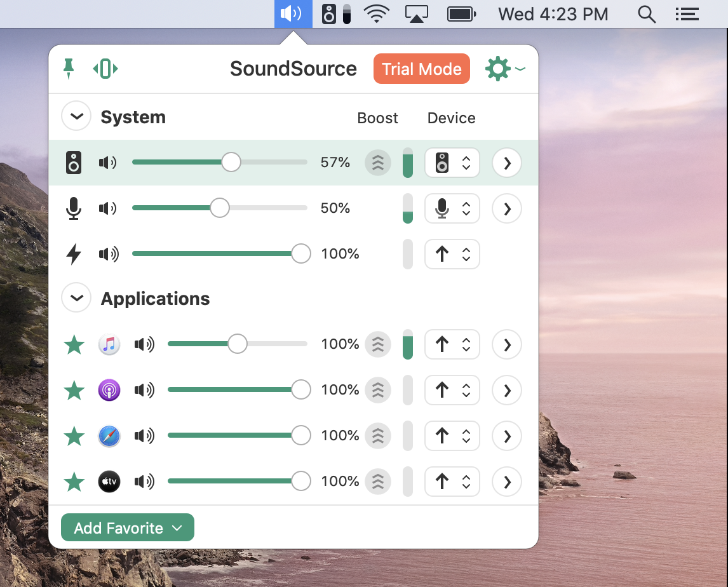Screen dimensions: 728x587
Task: Unfavorite the Safari app star
Action: pos(74,436)
